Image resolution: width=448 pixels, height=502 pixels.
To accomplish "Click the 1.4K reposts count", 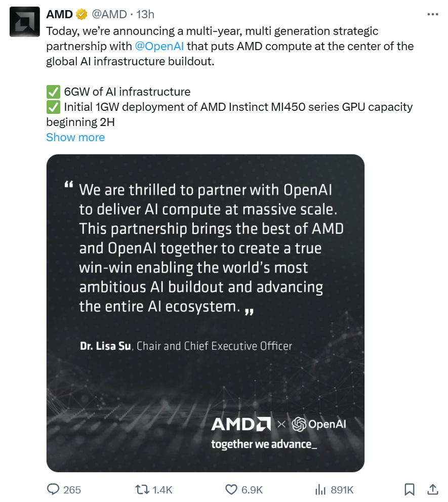I will pyautogui.click(x=162, y=490).
